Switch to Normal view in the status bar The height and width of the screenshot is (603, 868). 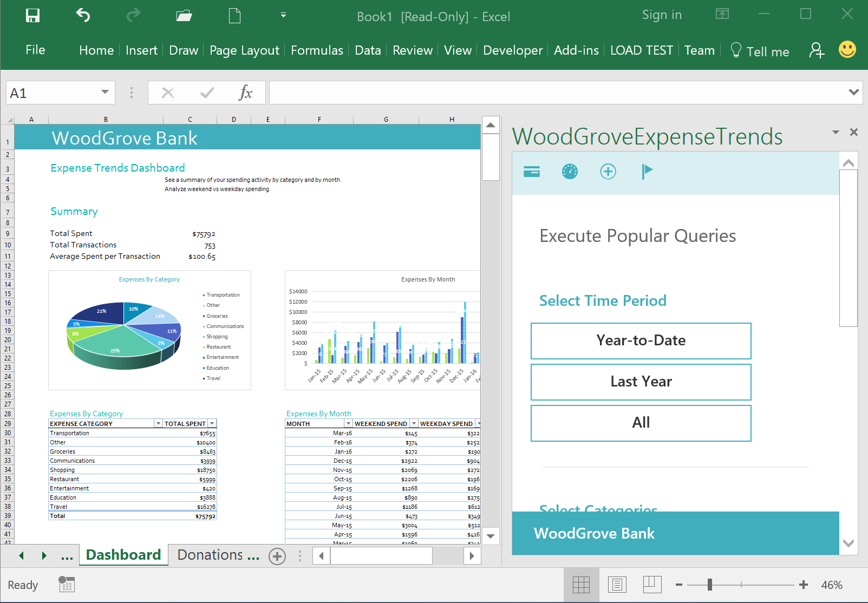[x=581, y=585]
